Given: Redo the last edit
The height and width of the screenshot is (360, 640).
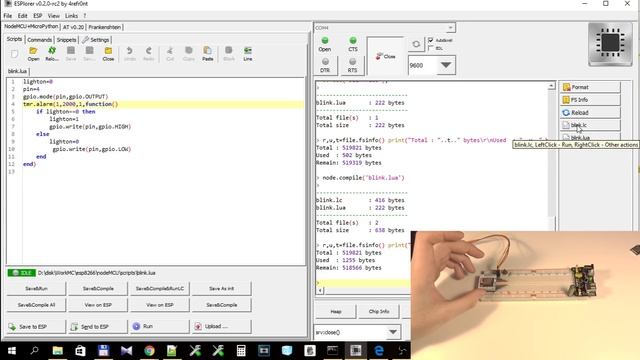Looking at the screenshot, I should pyautogui.click(x=149, y=54).
